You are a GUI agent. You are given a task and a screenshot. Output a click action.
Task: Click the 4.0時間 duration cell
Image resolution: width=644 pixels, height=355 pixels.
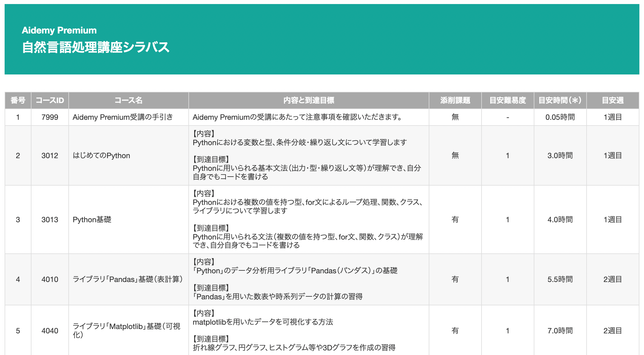tap(560, 220)
